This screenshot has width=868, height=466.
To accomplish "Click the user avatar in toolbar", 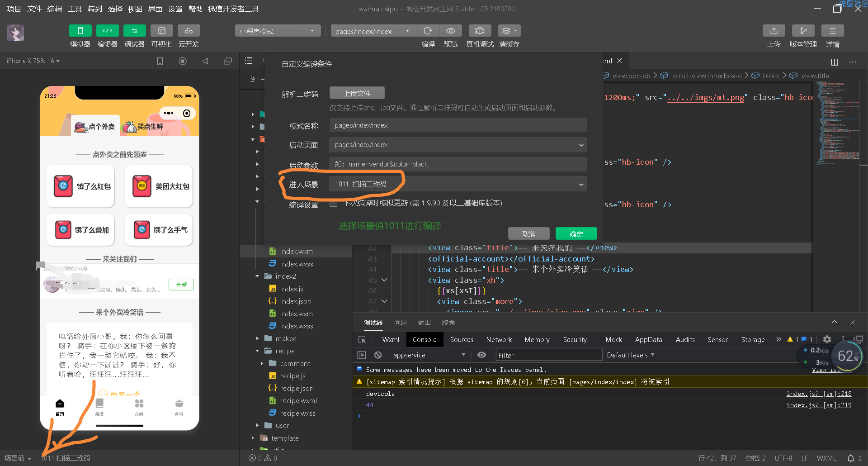I will pos(15,33).
